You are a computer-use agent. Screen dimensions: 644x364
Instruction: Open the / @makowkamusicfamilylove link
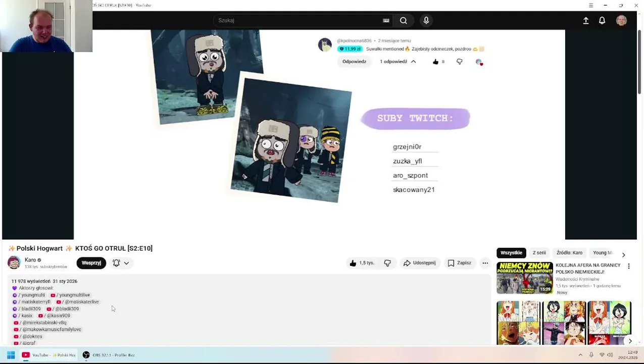tap(47, 330)
